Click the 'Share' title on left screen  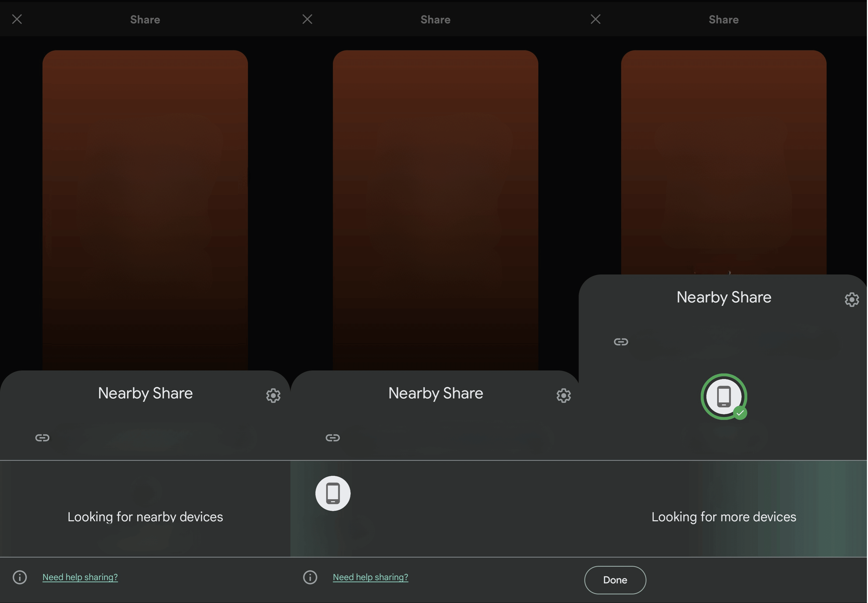(x=145, y=20)
